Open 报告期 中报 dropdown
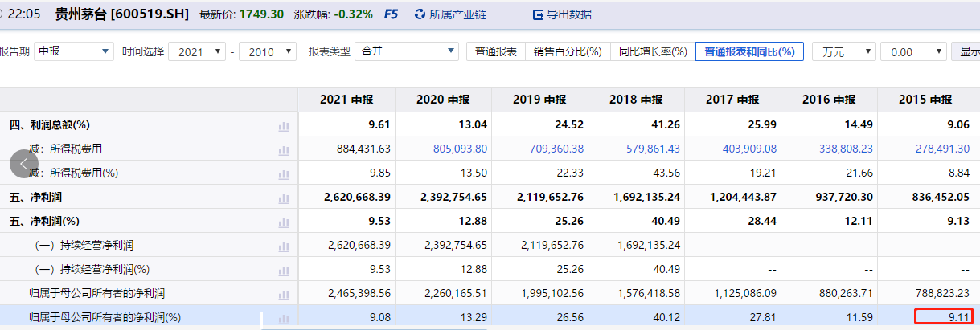The width and height of the screenshot is (980, 330). pyautogui.click(x=74, y=51)
